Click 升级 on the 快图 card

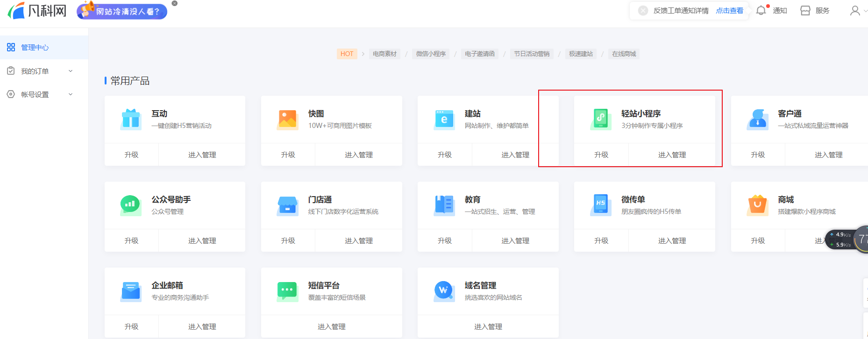(288, 155)
